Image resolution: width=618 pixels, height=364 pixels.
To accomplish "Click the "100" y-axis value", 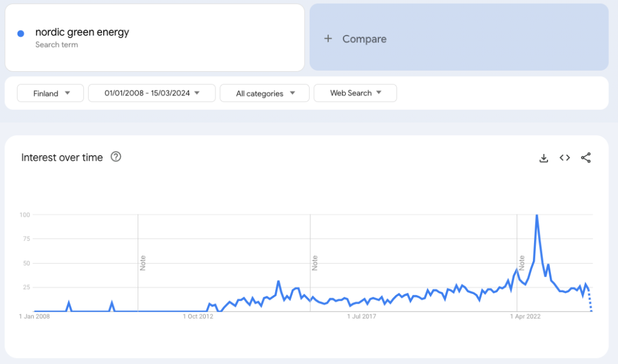I will 25,214.
